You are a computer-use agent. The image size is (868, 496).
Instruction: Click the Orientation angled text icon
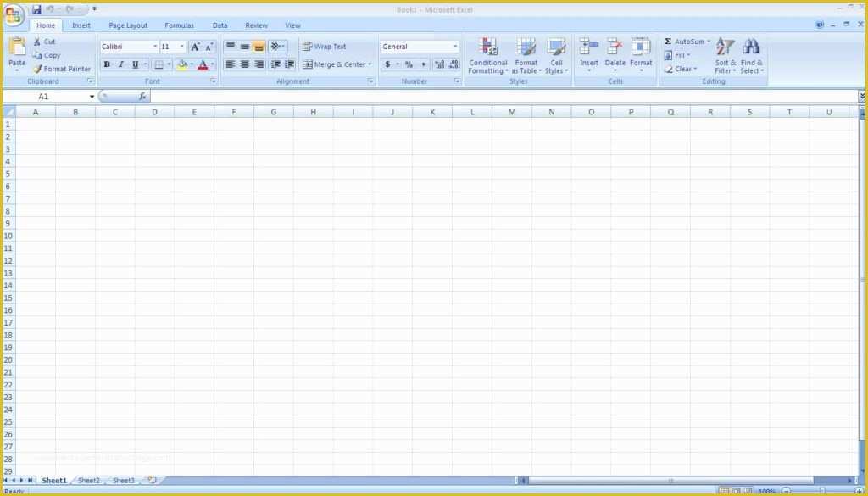pyautogui.click(x=275, y=47)
